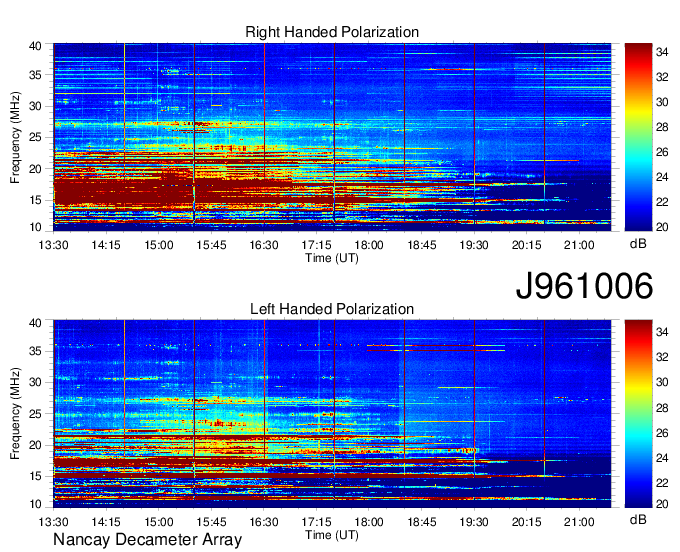Select 40 MHz tick on left-handed frequency axis
This screenshot has width=680, height=552.
35,323
